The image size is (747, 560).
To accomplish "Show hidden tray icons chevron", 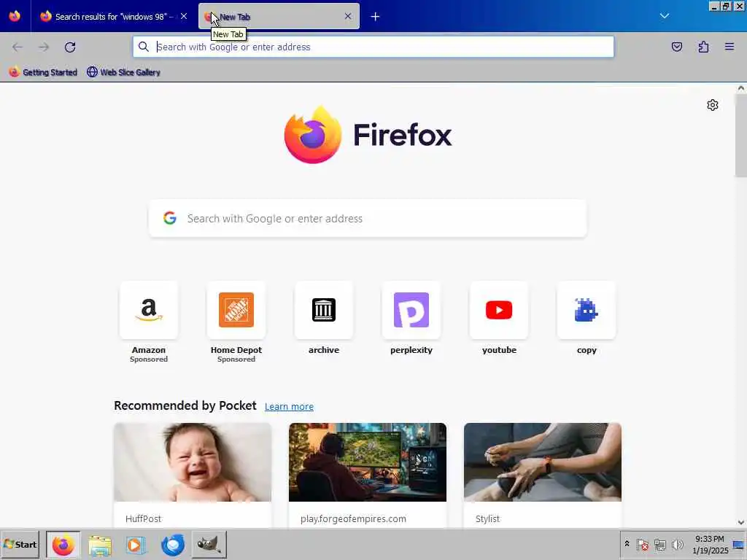I will click(x=627, y=543).
